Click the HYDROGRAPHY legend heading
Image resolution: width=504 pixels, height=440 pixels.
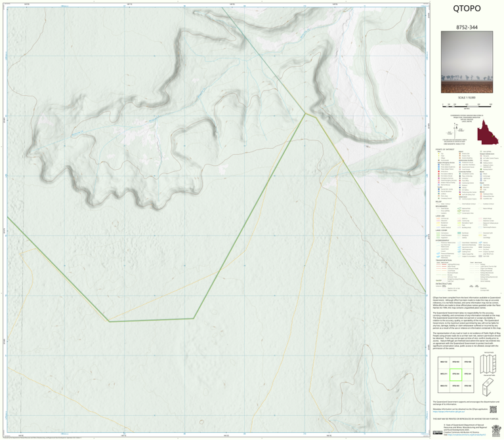click(x=442, y=240)
